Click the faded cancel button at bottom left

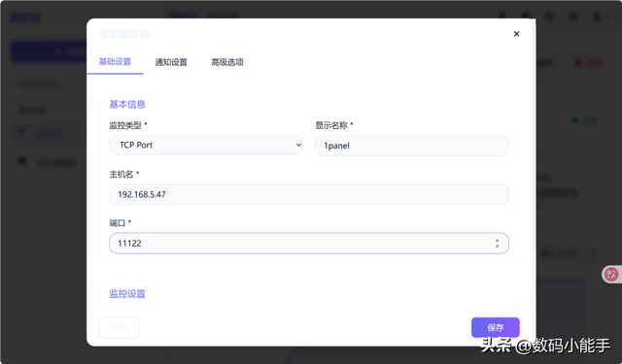(x=120, y=327)
